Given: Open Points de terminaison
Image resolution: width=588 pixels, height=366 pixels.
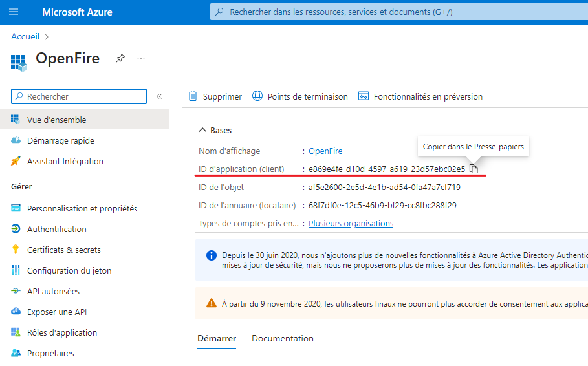Looking at the screenshot, I should [307, 97].
